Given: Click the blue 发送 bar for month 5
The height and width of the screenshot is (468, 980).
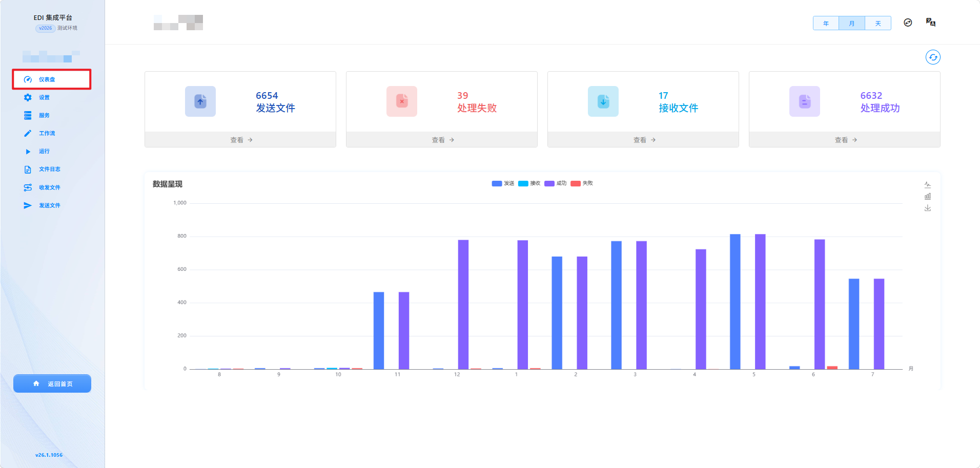Looking at the screenshot, I should (735, 302).
